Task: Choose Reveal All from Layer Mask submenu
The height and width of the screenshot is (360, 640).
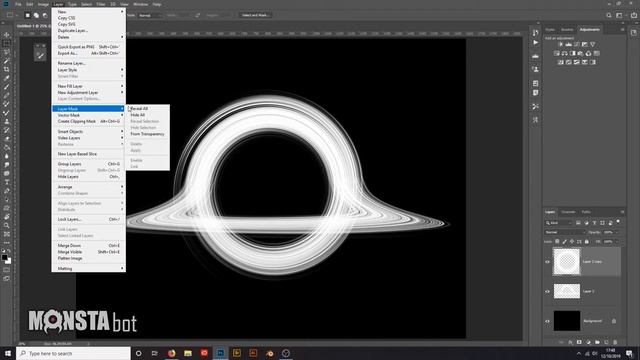Action: (x=148, y=109)
